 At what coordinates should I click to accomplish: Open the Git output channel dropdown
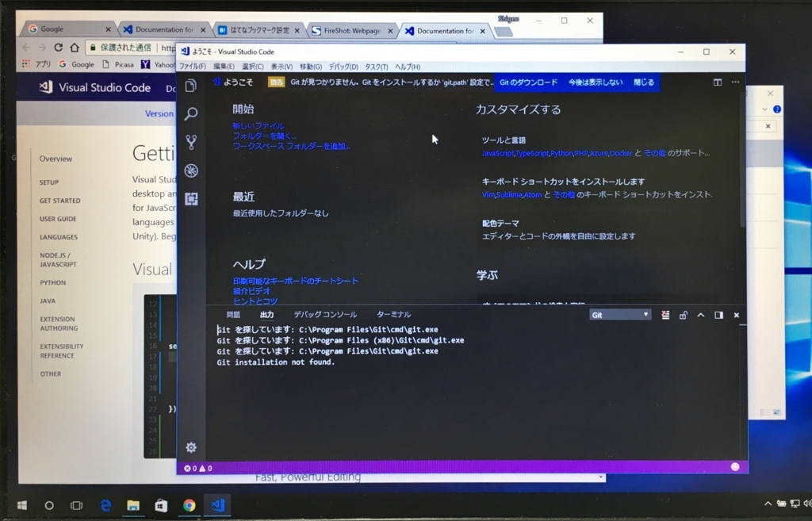[620, 315]
